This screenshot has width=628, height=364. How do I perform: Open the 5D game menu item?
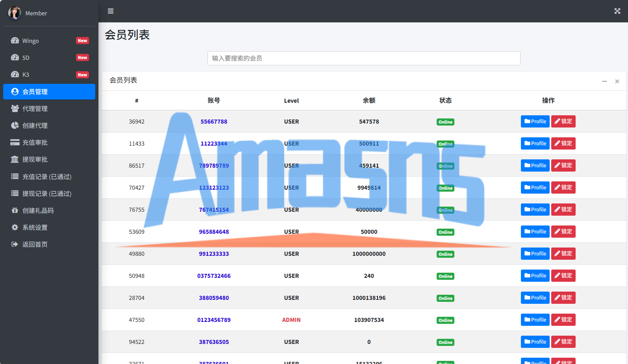pos(49,57)
